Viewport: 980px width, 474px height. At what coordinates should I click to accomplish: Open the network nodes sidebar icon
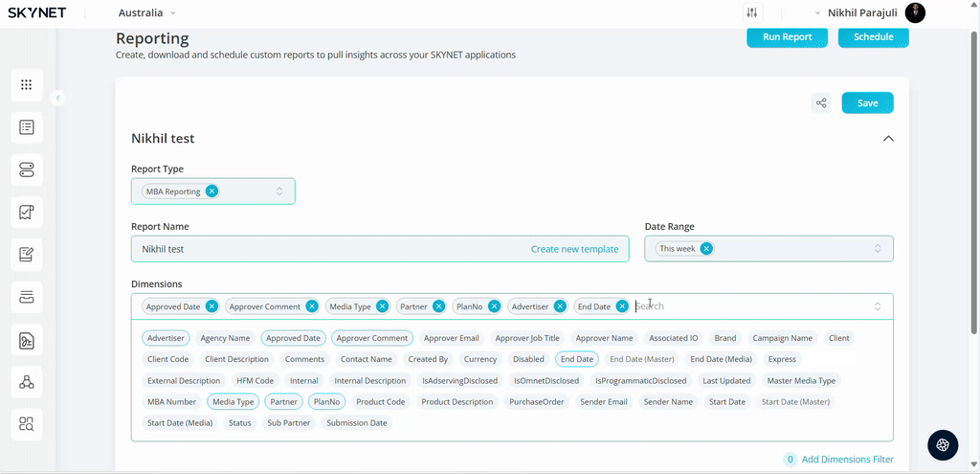[26, 382]
